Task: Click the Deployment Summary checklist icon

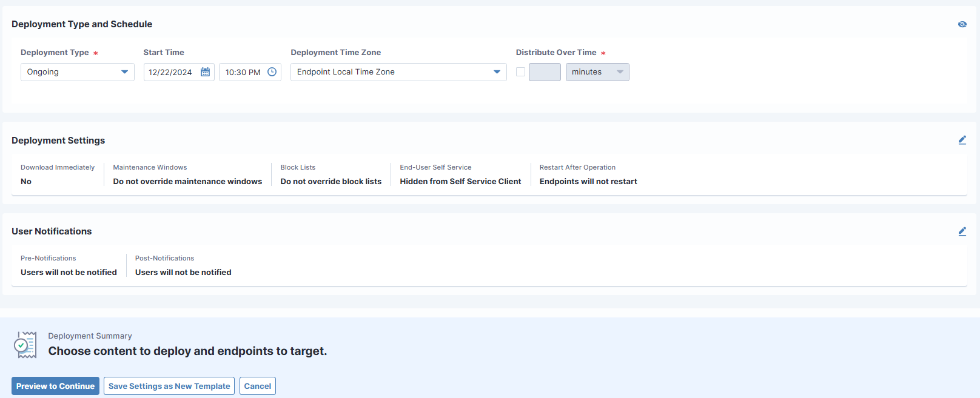Action: pyautogui.click(x=25, y=345)
